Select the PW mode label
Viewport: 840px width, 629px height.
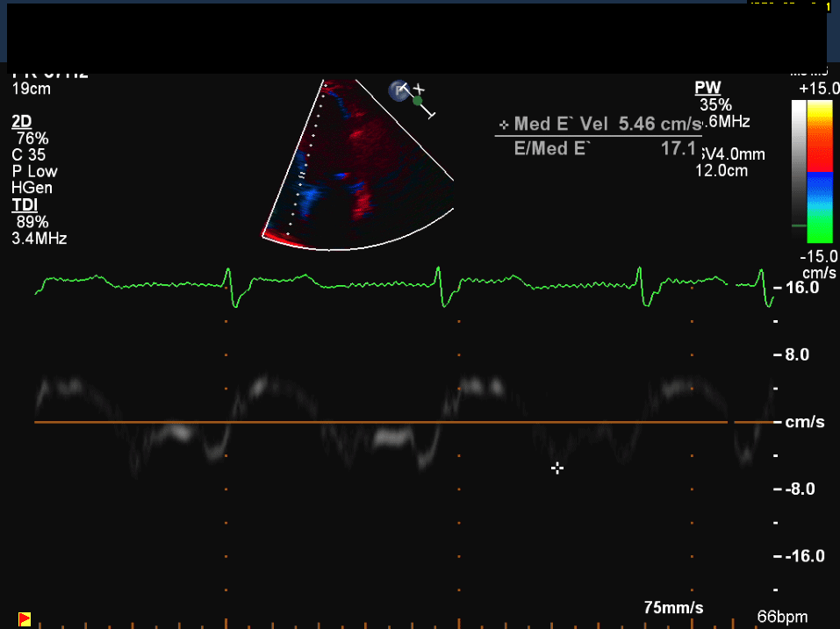pyautogui.click(x=707, y=88)
